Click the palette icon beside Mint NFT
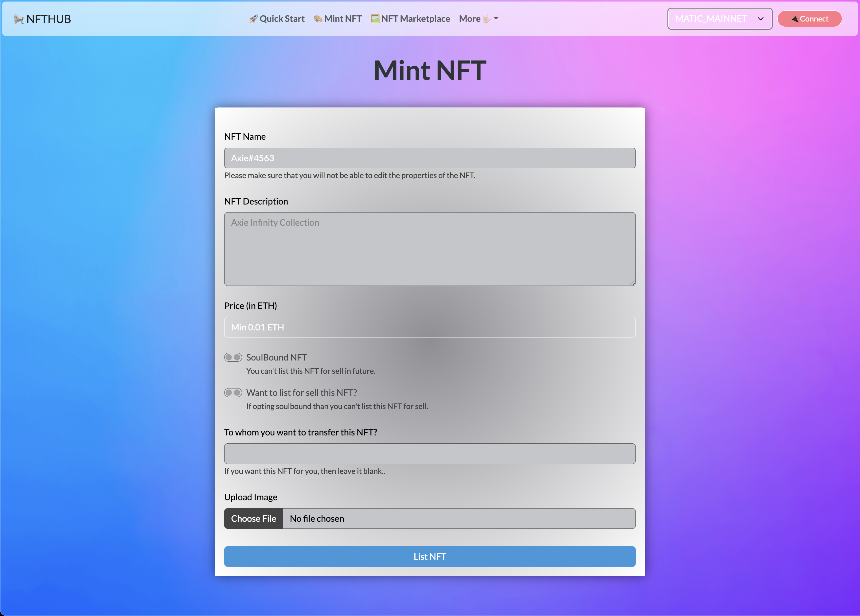 [x=318, y=18]
